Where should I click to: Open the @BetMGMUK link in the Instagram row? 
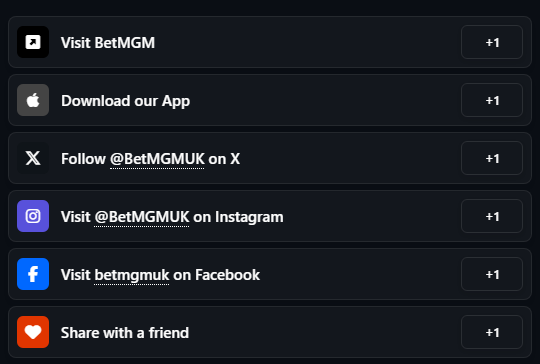(142, 217)
